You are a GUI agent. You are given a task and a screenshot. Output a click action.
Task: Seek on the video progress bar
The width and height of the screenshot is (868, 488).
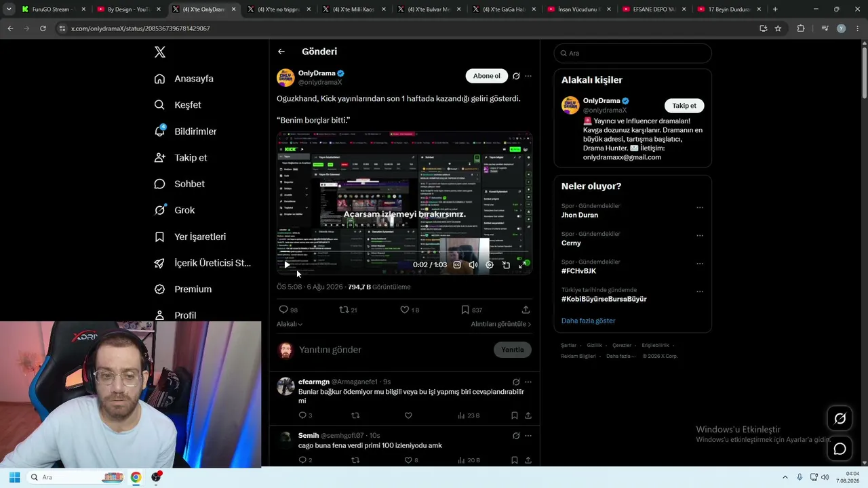tap(404, 252)
